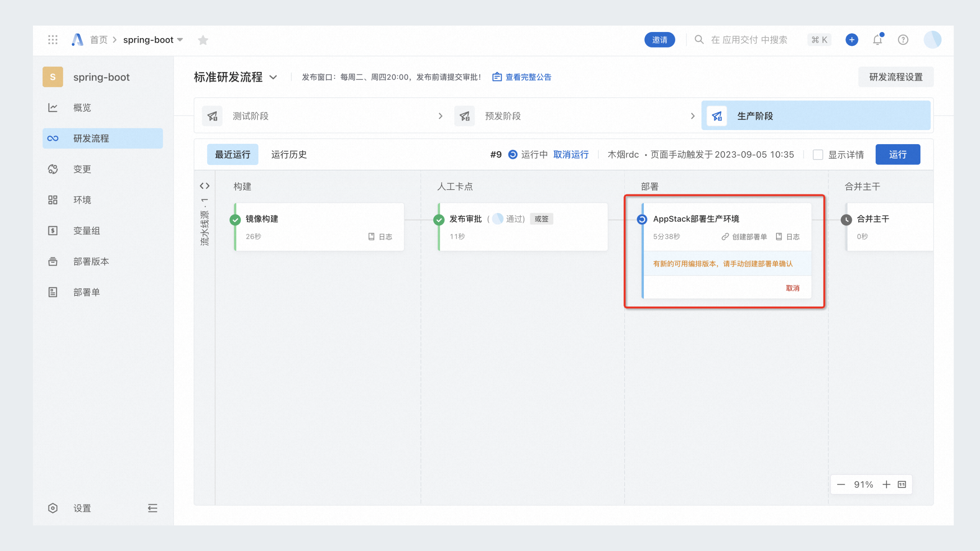This screenshot has height=551, width=980.
Task: Click the 或签 tag on 发布审批
Action: (x=541, y=219)
